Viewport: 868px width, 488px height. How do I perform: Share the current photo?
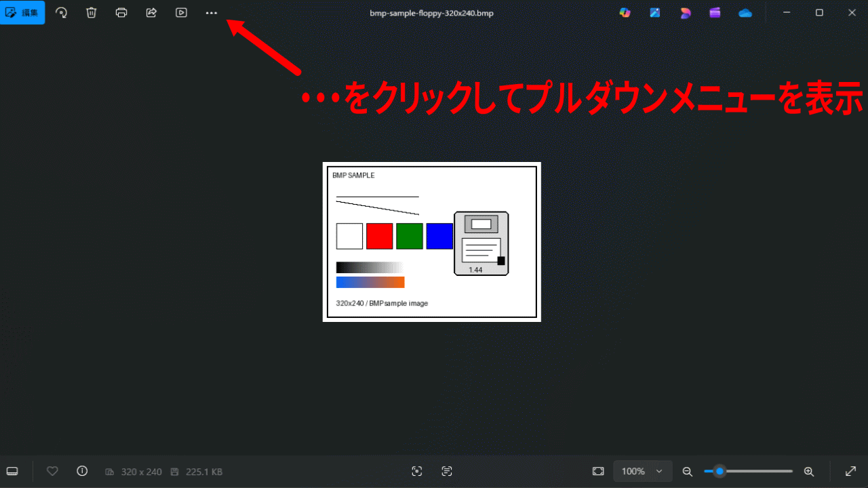151,12
